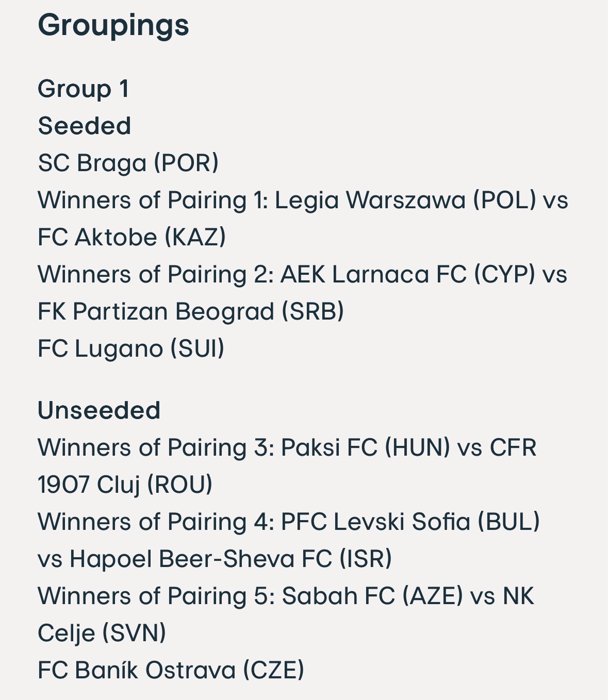Click the PFC Levski Sofia (BUL) text
The width and height of the screenshot is (608, 700).
410,522
